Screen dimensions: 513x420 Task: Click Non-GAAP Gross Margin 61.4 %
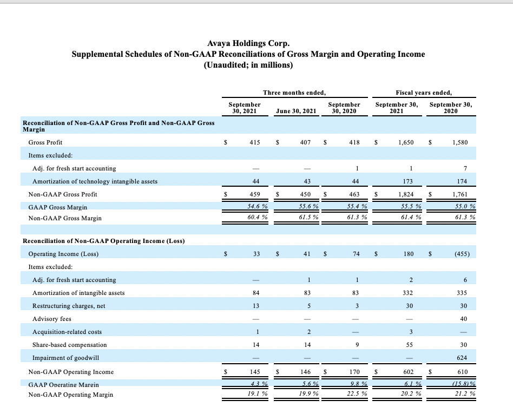tap(411, 217)
